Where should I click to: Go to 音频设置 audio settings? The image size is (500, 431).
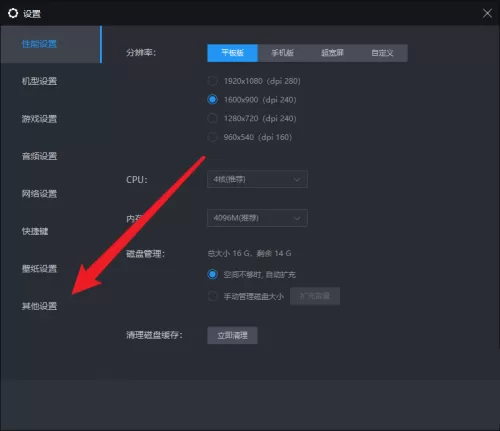39,156
